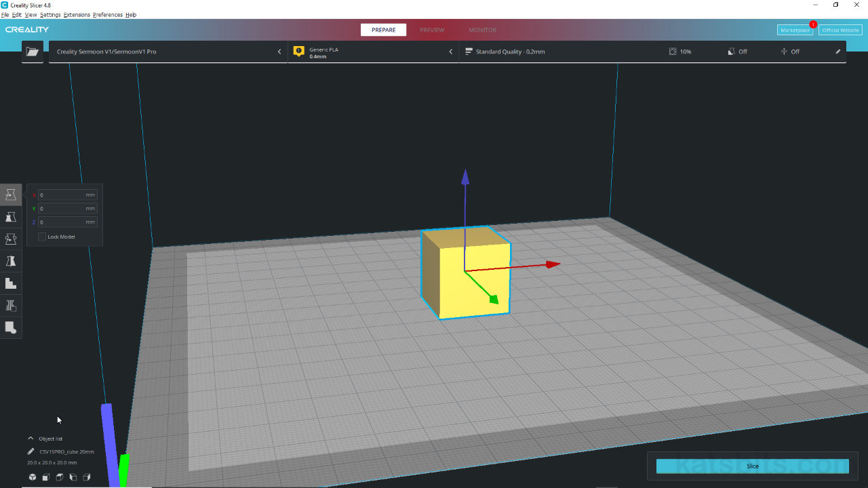
Task: Toggle the adhesion setting showing Off
Action: click(790, 52)
